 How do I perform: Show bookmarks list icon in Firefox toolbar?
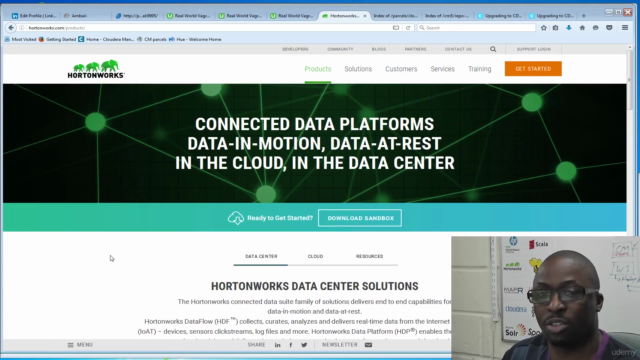coord(556,28)
